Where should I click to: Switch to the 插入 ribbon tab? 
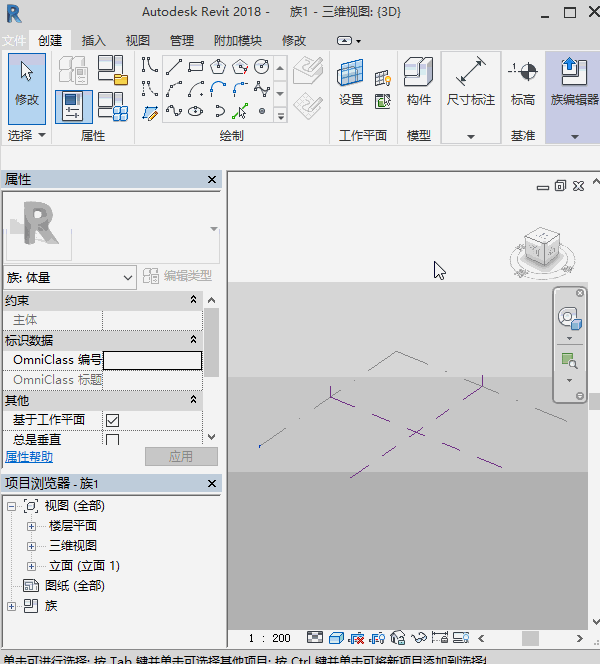pos(93,41)
